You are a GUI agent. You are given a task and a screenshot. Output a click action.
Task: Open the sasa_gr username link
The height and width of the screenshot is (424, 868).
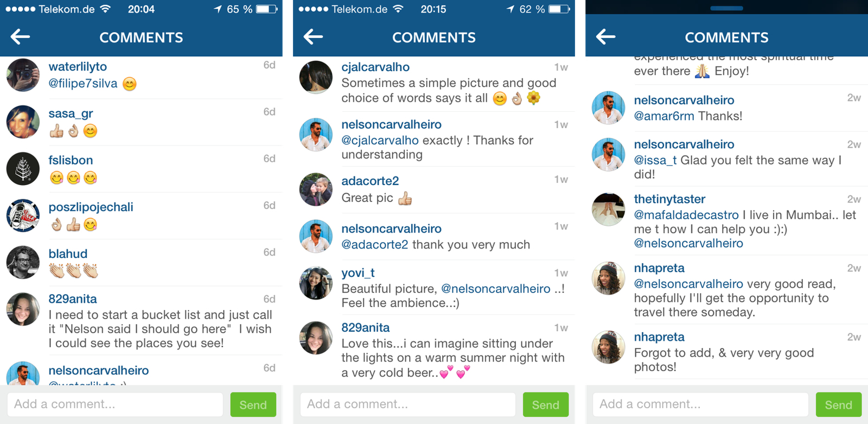(71, 113)
